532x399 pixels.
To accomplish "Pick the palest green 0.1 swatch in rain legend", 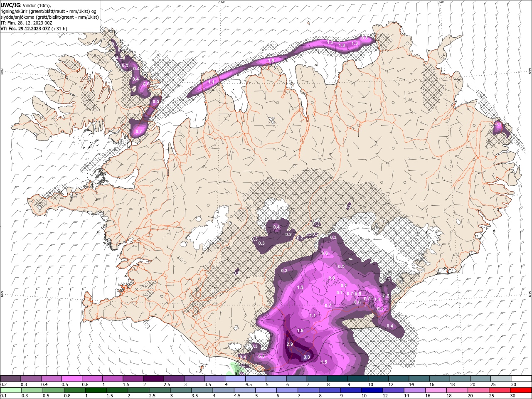I will 10,390.
